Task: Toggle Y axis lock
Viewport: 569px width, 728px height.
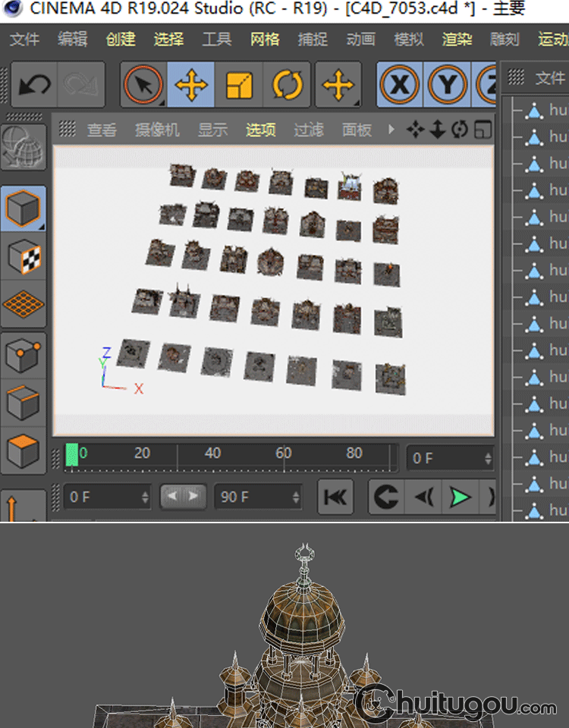Action: (448, 85)
